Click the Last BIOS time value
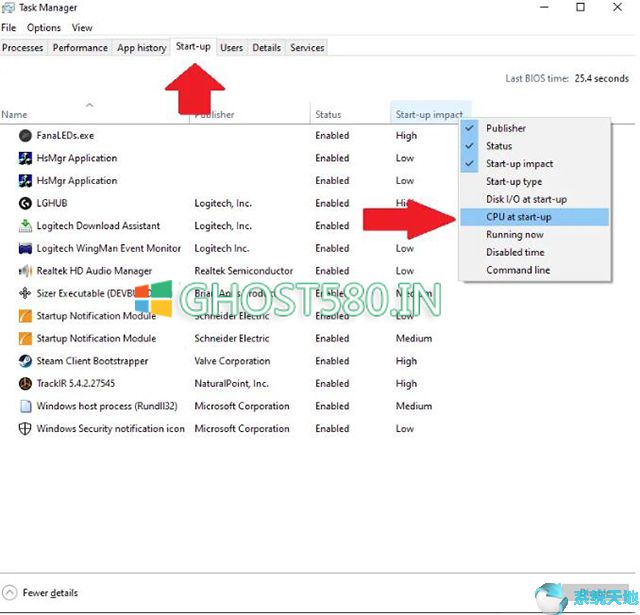This screenshot has height=615, width=640. (602, 78)
